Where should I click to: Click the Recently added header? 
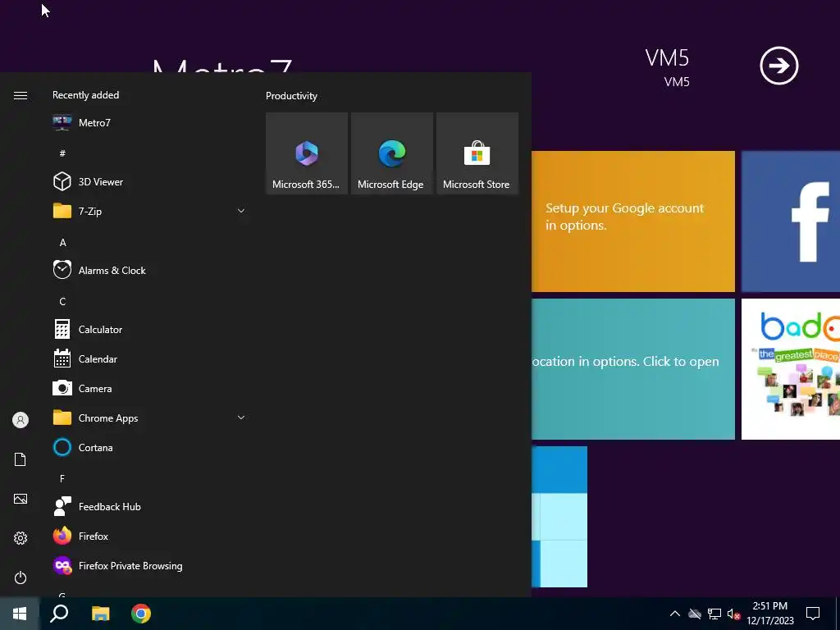(x=85, y=95)
